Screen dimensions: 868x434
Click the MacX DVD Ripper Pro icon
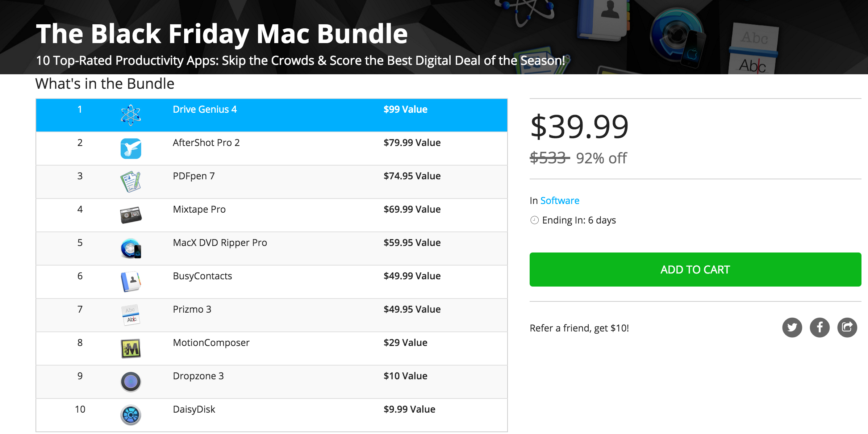tap(130, 249)
